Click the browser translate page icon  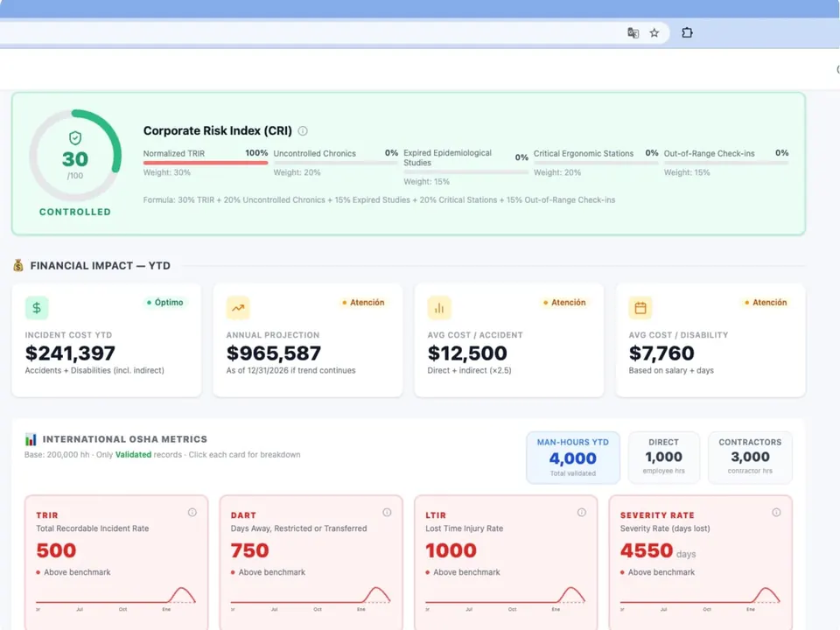tap(633, 33)
